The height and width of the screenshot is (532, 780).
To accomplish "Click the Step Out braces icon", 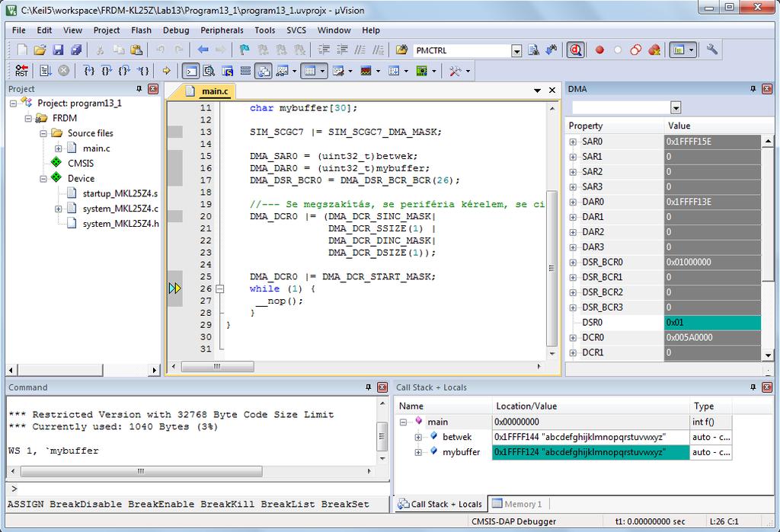I will coord(124,71).
